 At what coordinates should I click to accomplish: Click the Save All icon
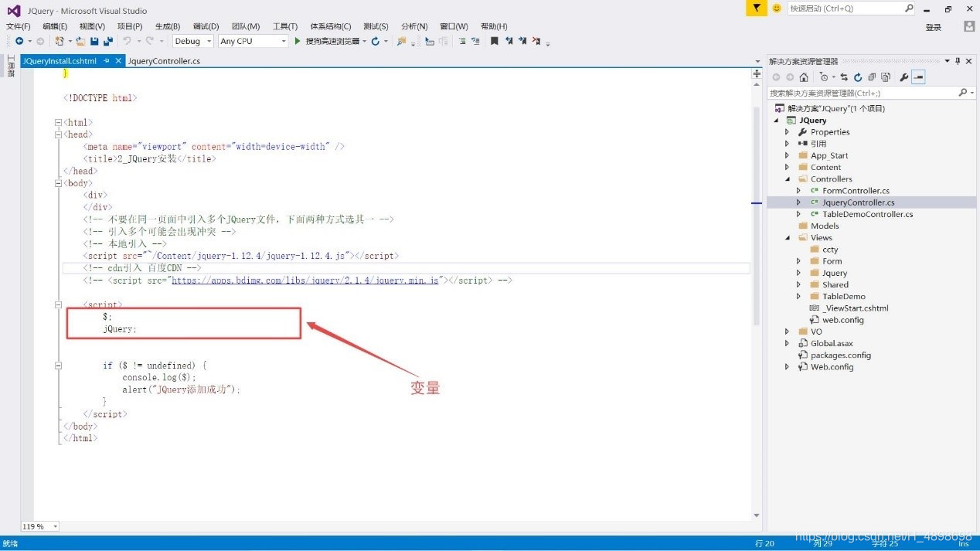(x=108, y=41)
